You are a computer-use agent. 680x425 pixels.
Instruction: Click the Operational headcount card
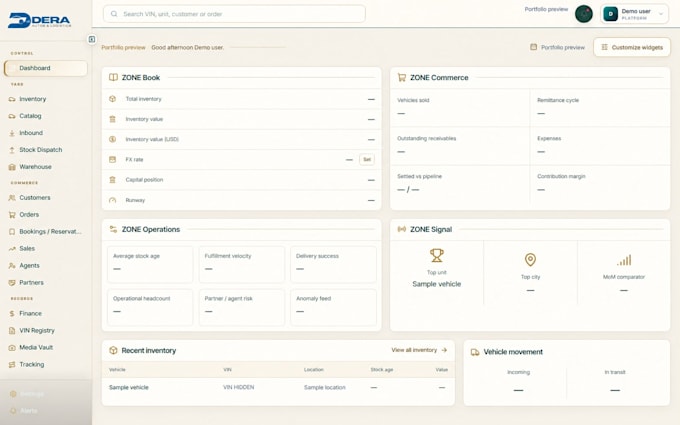point(150,307)
